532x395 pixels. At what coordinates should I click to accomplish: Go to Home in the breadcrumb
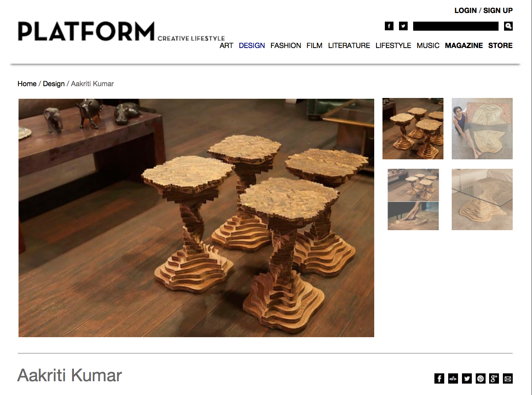coord(27,84)
